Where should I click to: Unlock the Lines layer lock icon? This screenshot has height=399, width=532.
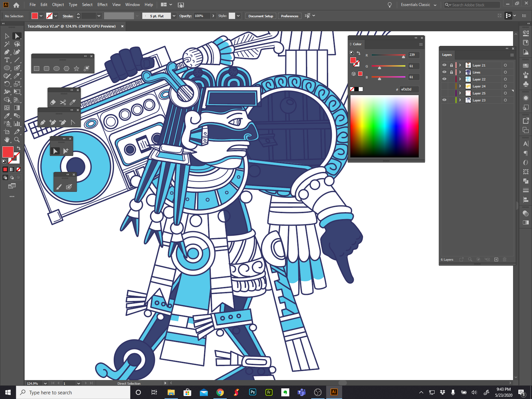pyautogui.click(x=451, y=72)
